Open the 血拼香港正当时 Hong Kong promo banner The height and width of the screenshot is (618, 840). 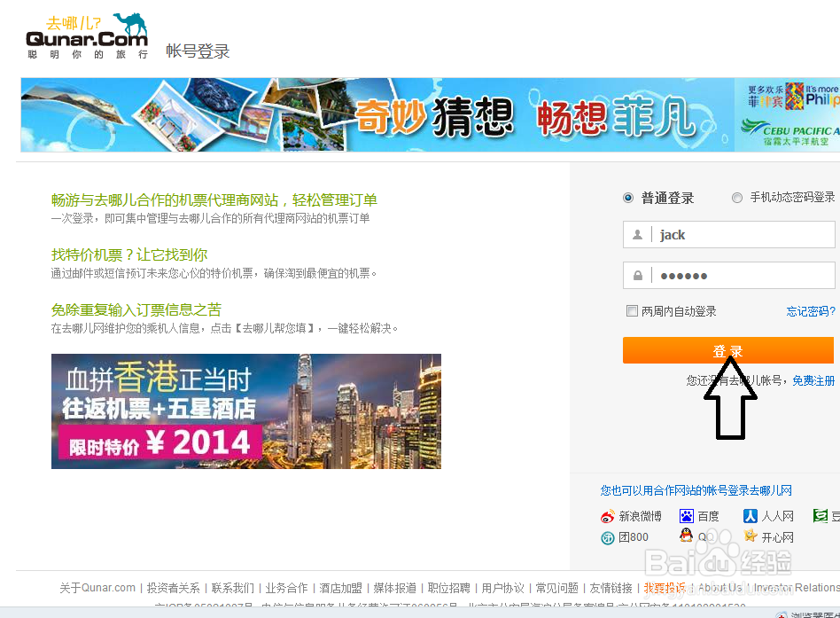pos(246,411)
